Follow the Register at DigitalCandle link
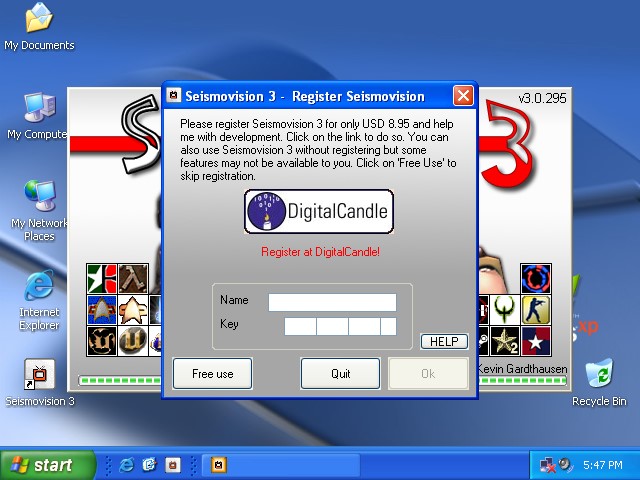The width and height of the screenshot is (640, 480). tap(320, 253)
